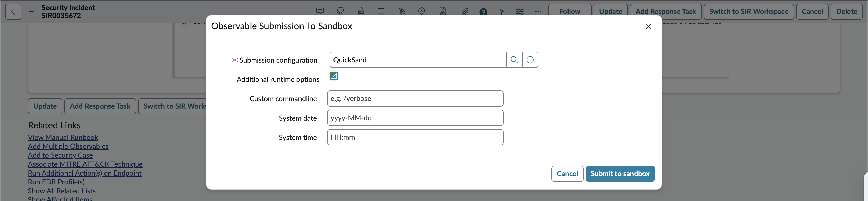
Task: Click the text-with-gear icon in header
Action: click(x=402, y=11)
